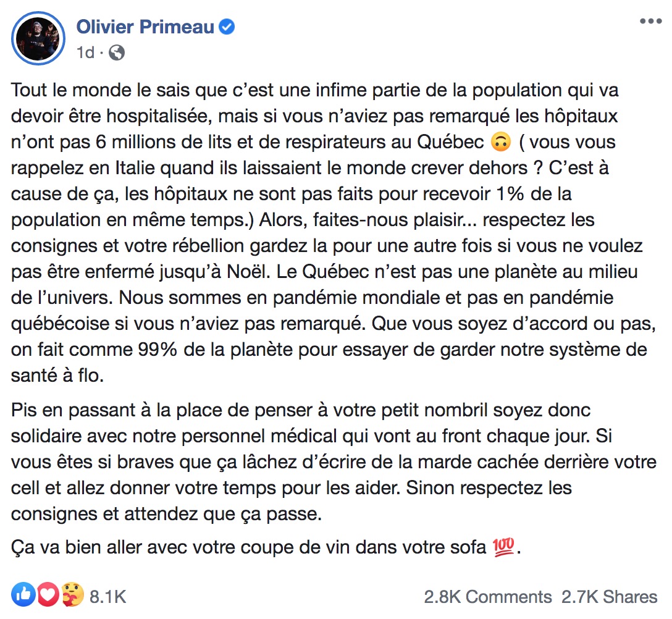Open Olivier Primeau's profile picture

[x=38, y=38]
